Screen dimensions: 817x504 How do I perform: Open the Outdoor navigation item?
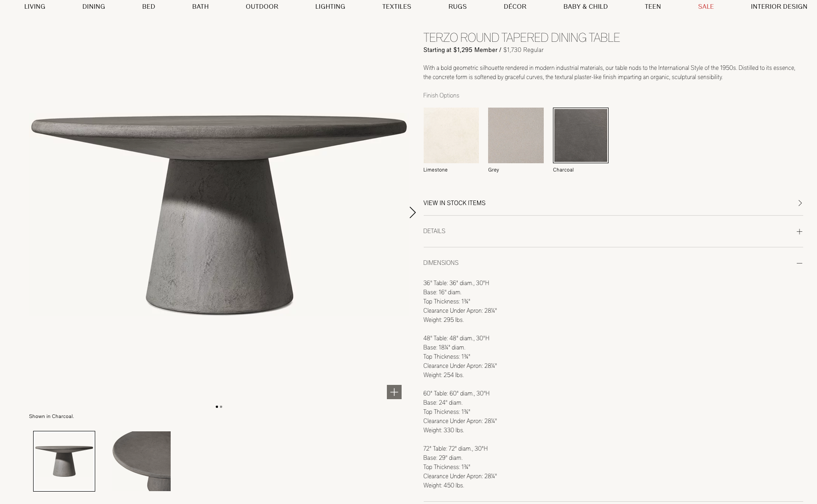click(262, 6)
